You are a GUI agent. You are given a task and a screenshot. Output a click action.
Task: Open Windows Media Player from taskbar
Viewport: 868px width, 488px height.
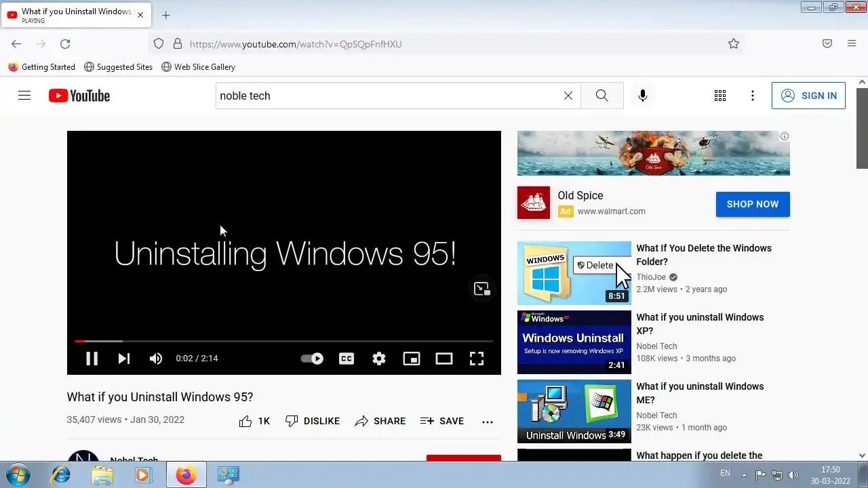point(143,475)
